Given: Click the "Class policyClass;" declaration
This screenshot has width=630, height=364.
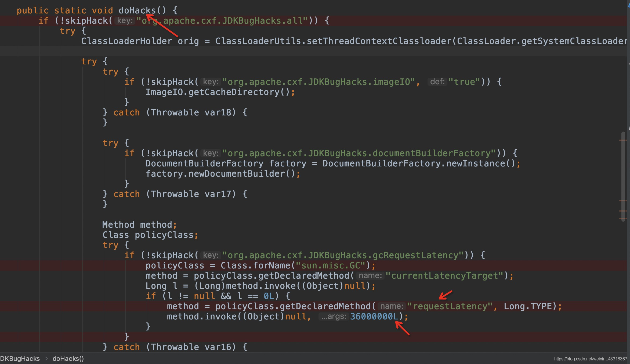Looking at the screenshot, I should click(150, 235).
